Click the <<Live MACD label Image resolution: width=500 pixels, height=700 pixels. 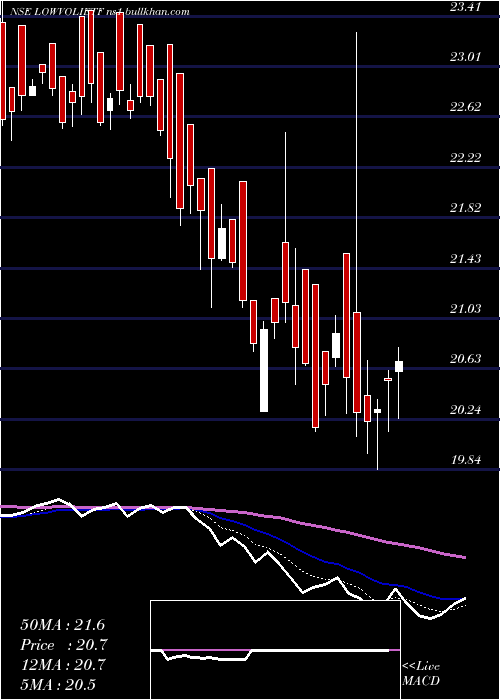coord(421,673)
